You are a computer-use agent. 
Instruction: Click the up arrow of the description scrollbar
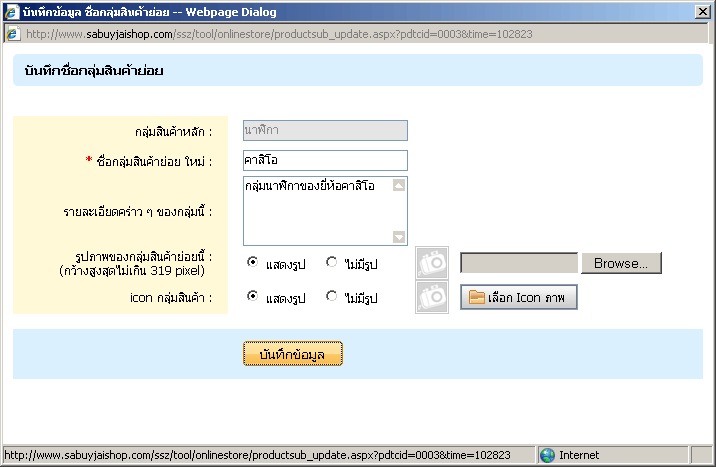pyautogui.click(x=399, y=185)
